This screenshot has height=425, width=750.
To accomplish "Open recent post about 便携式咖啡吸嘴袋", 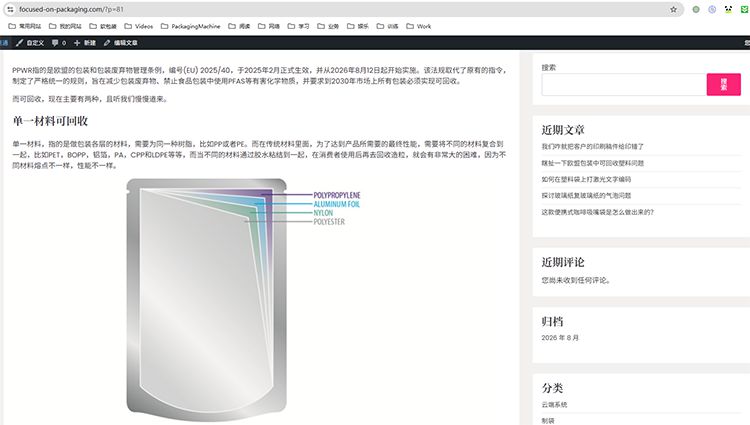I will 597,212.
